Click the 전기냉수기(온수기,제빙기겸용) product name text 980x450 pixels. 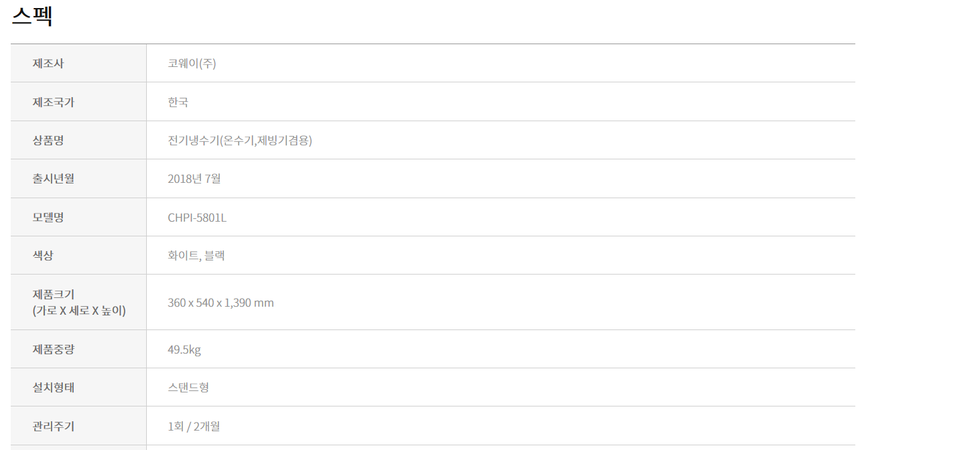[x=240, y=141]
